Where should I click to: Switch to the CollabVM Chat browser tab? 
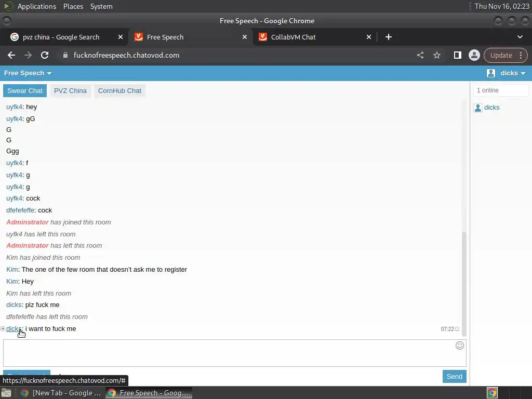[x=293, y=37]
